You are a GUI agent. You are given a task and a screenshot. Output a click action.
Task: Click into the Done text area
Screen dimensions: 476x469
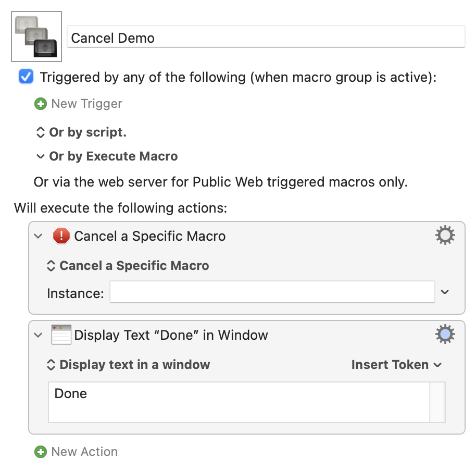click(x=239, y=402)
